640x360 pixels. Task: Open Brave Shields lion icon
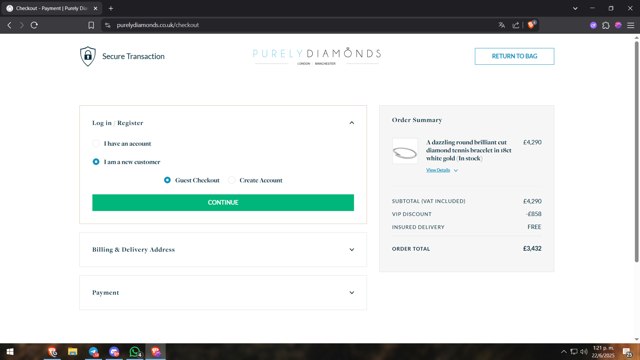[531, 25]
